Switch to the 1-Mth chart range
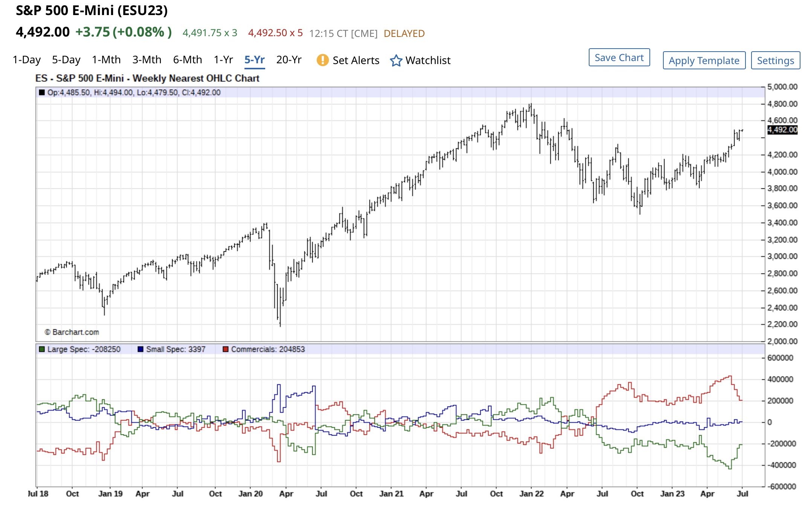The width and height of the screenshot is (808, 532). pyautogui.click(x=106, y=60)
